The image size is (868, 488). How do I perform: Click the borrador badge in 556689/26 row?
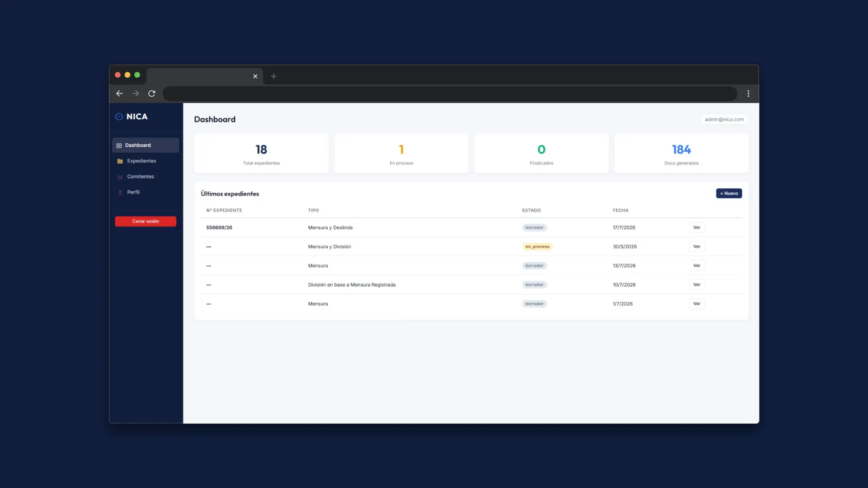click(534, 228)
